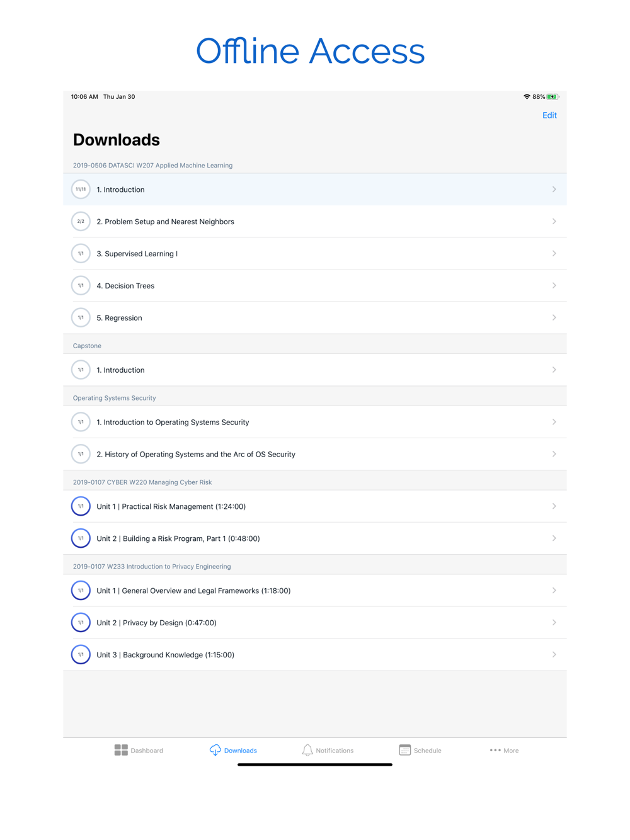Expand chevron on Regression row
This screenshot has height=840, width=630.
tap(554, 318)
